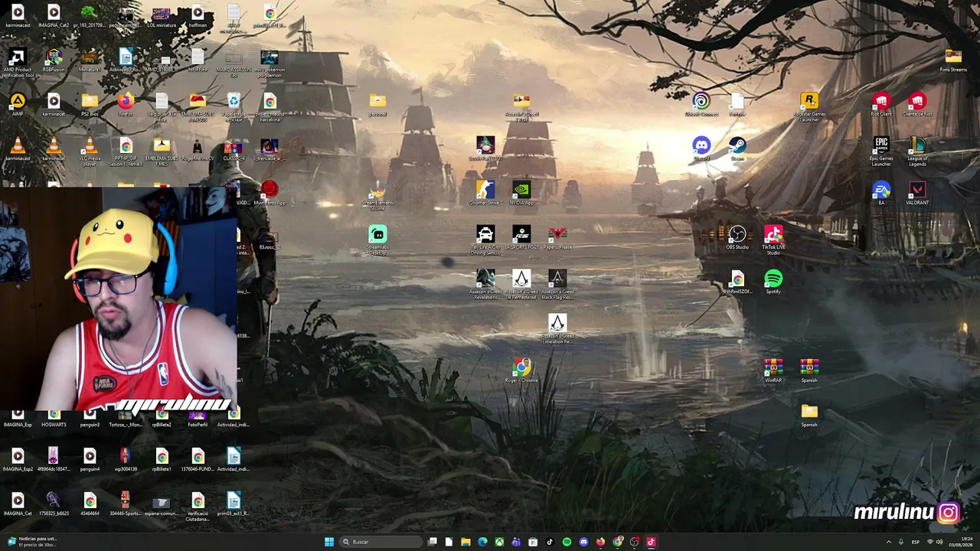
Task: Select the Rockstar Games Launcher icon
Action: [809, 106]
